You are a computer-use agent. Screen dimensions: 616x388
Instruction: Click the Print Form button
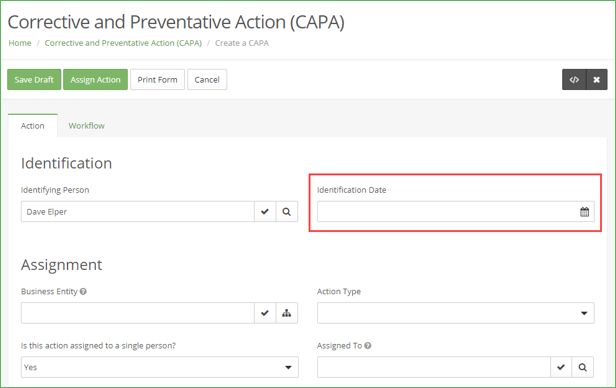157,80
